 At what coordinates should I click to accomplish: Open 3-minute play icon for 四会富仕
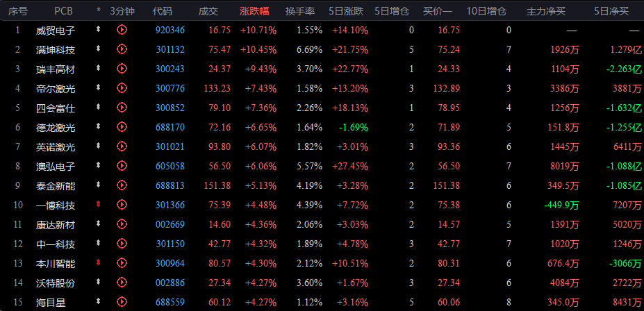[122, 108]
